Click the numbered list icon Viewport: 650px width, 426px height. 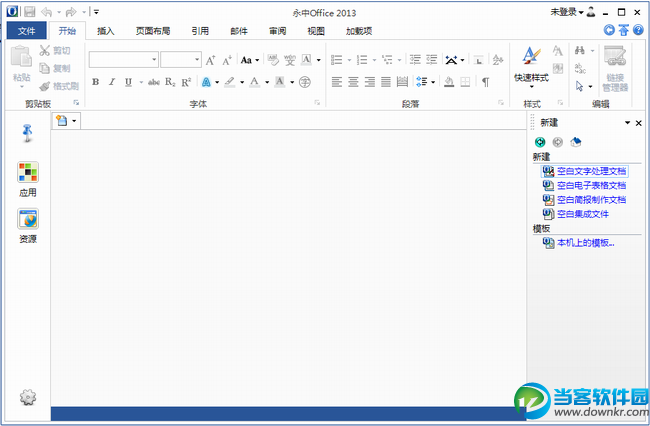362,60
